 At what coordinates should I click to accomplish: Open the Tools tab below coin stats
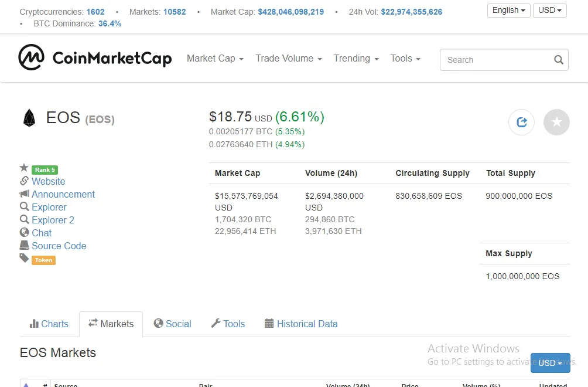coord(228,324)
